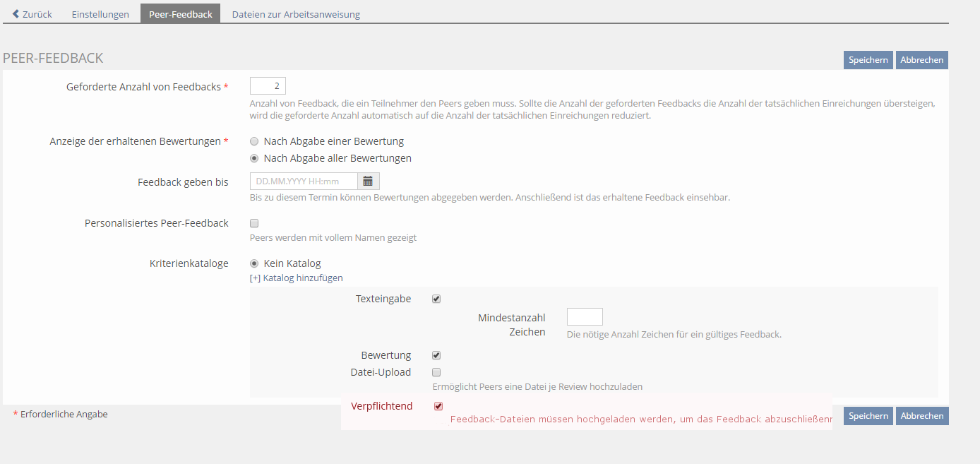The width and height of the screenshot is (980, 464).
Task: Open Dateien zur Arbeitsanweisung tab
Action: pos(296,14)
